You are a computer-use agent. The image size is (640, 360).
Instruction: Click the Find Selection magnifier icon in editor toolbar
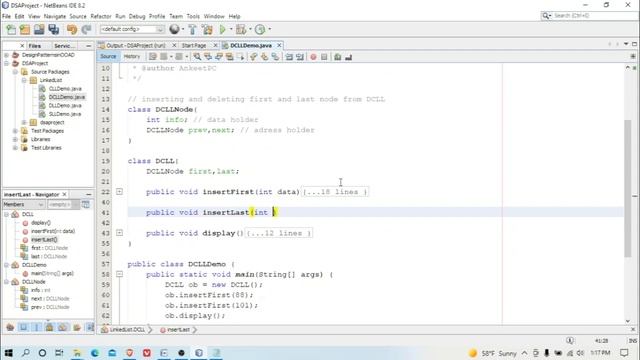pyautogui.click(x=197, y=57)
